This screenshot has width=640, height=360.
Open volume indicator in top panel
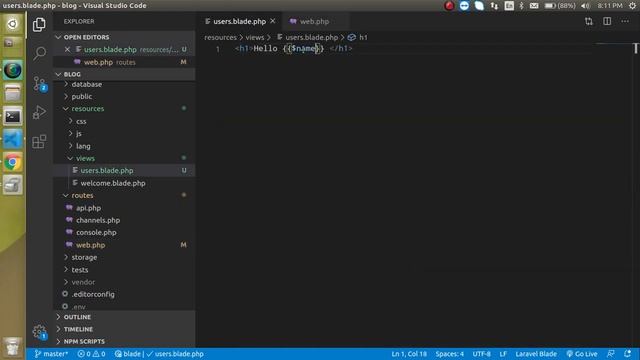tap(585, 6)
